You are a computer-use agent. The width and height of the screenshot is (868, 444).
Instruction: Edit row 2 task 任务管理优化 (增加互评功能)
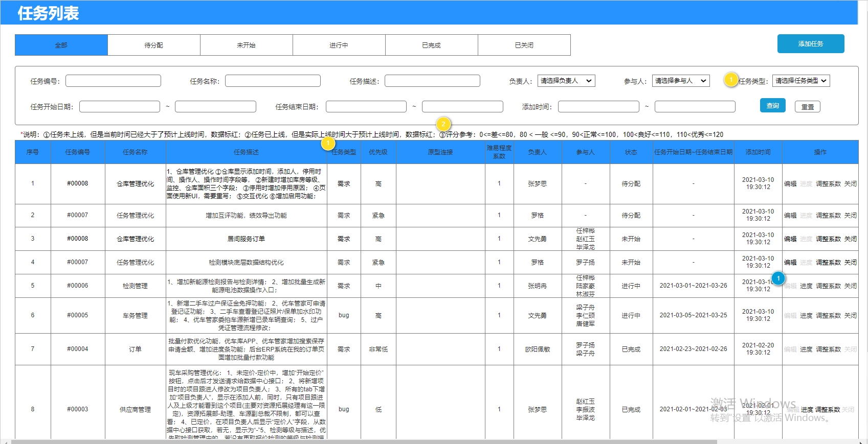[790, 216]
